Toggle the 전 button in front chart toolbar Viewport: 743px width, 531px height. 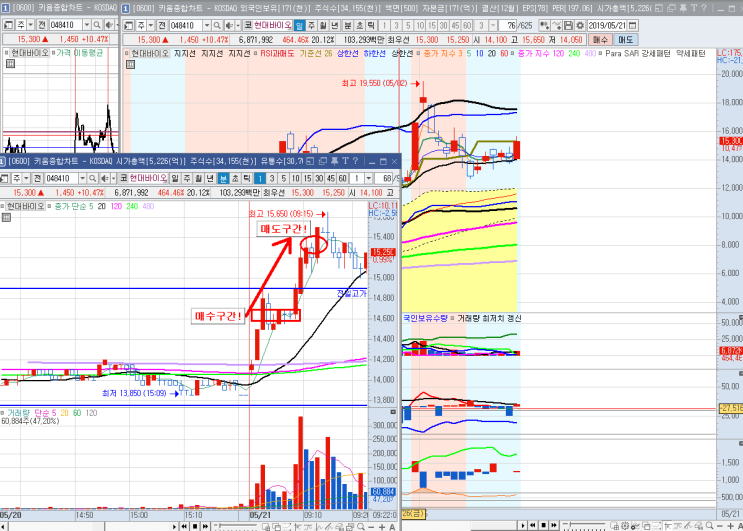pyautogui.click(x=38, y=178)
